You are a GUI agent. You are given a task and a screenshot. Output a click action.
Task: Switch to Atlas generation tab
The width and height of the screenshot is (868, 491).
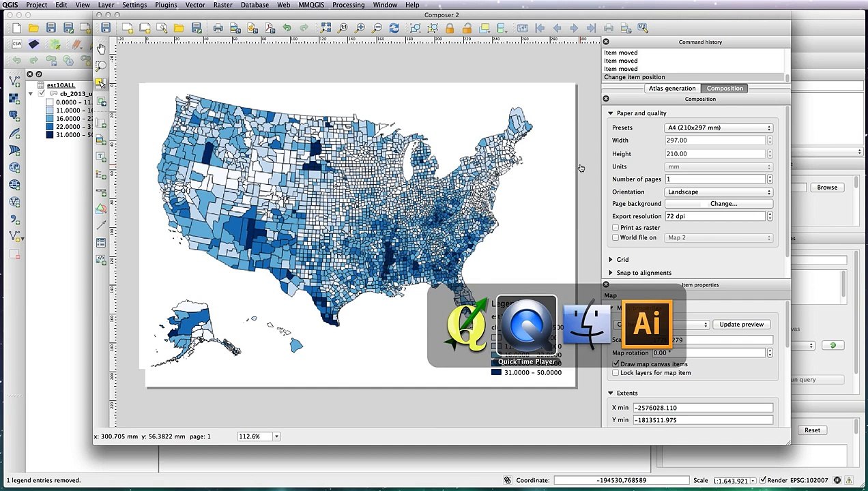(672, 89)
